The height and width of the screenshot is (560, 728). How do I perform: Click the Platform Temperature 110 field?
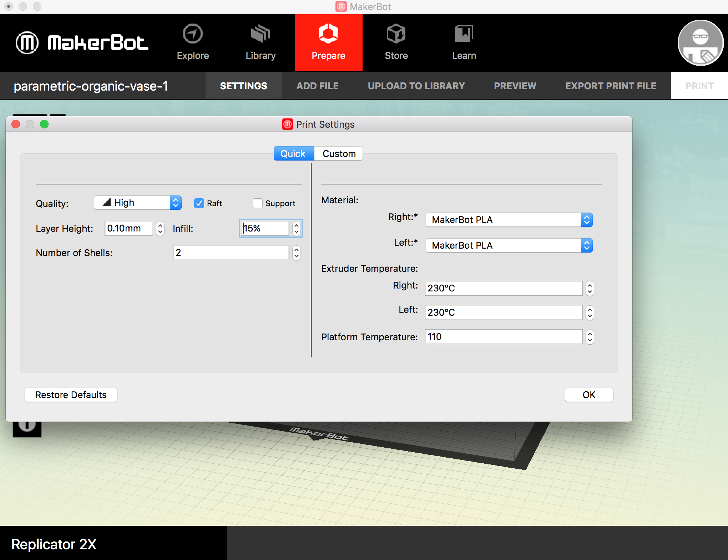point(504,337)
